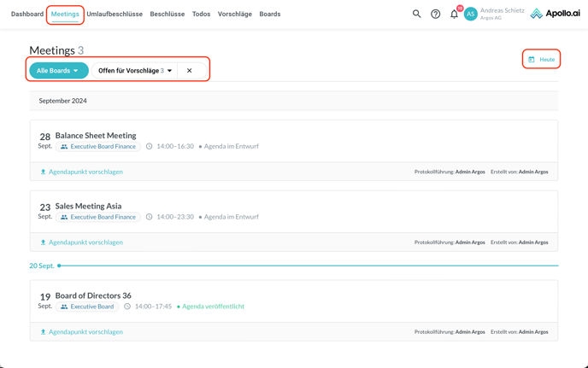The image size is (588, 368).
Task: Switch to the Umlaufbeschlüsse tab
Action: pos(115,14)
